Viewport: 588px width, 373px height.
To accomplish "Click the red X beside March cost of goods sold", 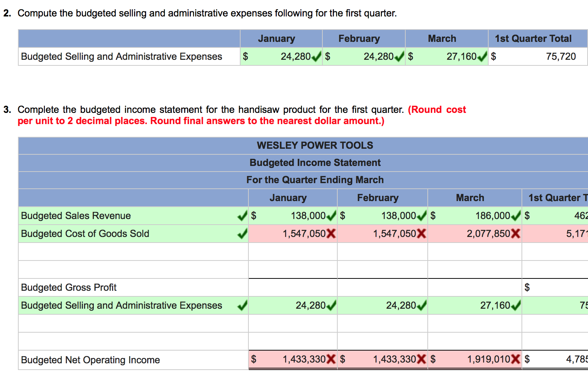I will (516, 234).
